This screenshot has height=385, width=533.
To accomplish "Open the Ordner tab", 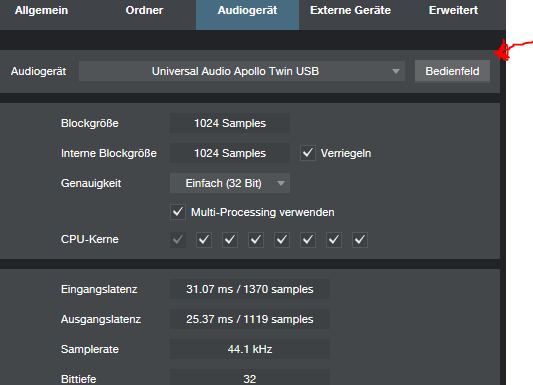I will coord(144,11).
